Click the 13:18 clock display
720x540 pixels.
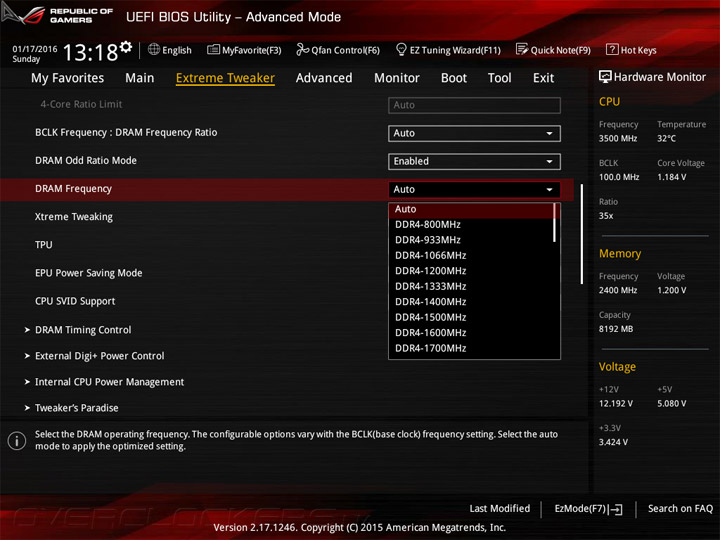pyautogui.click(x=90, y=52)
